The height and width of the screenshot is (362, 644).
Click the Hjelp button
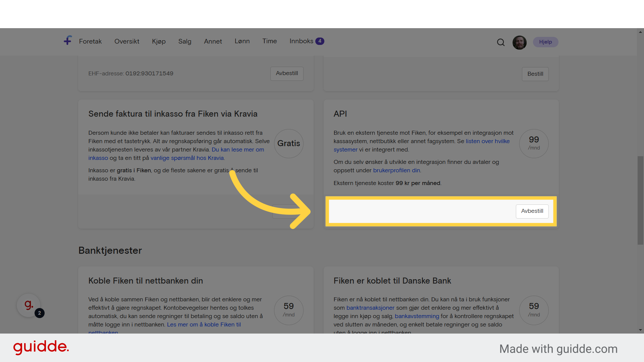pos(545,42)
